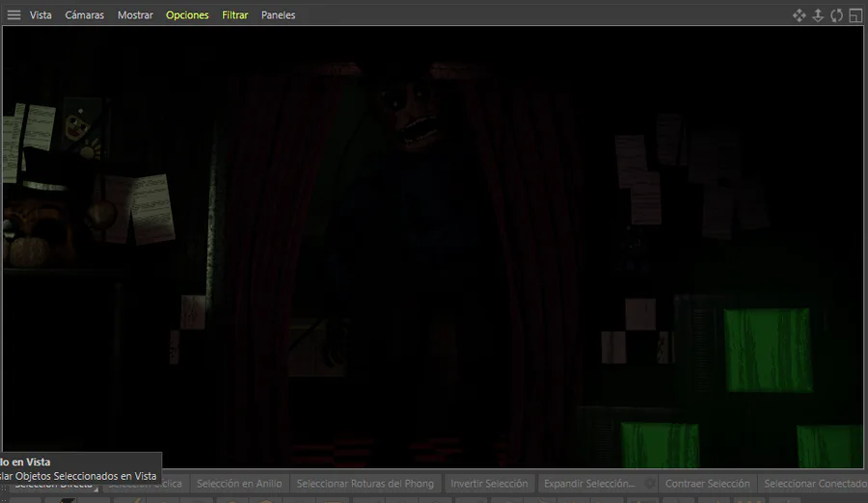The width and height of the screenshot is (868, 503).
Task: Click the zoom camera viewport icon
Action: (818, 15)
